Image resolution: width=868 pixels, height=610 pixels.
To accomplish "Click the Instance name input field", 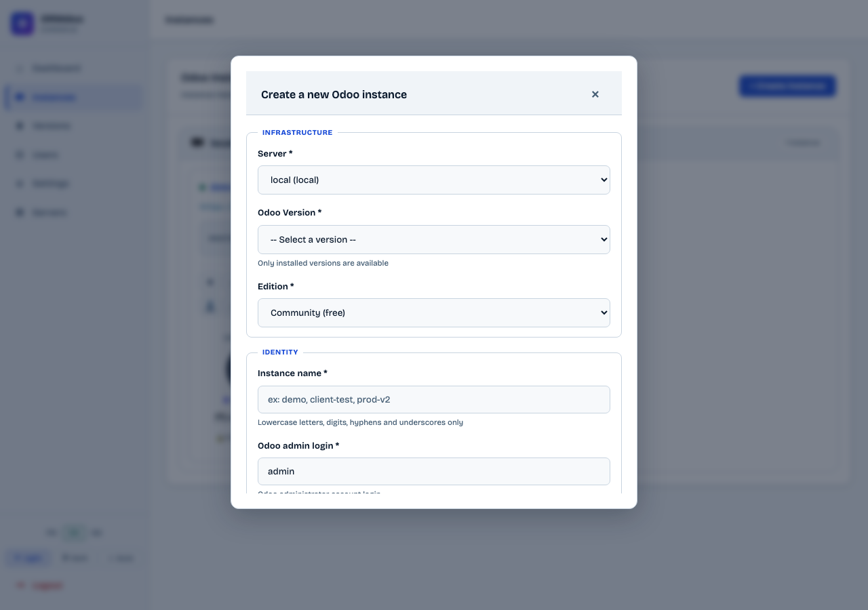I will (434, 399).
